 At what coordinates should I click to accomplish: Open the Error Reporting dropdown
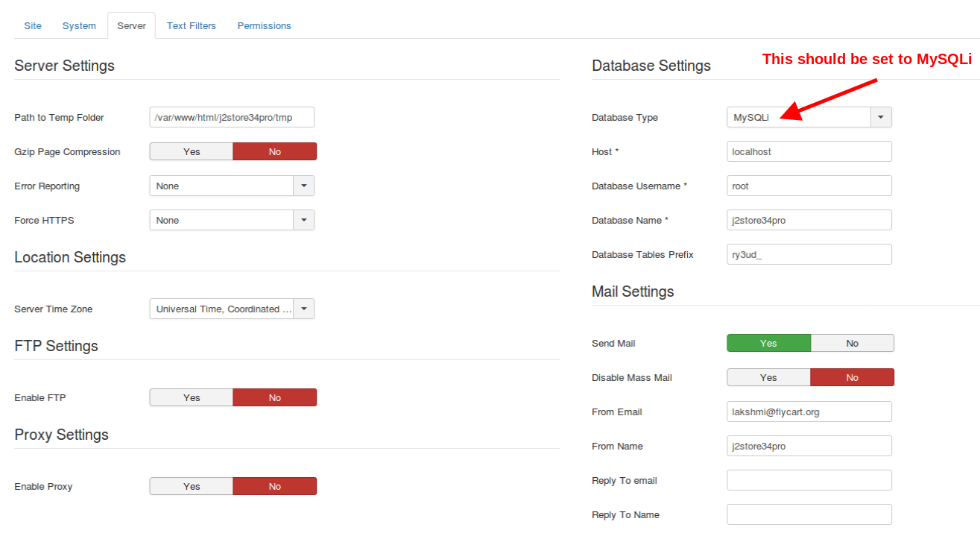[304, 185]
